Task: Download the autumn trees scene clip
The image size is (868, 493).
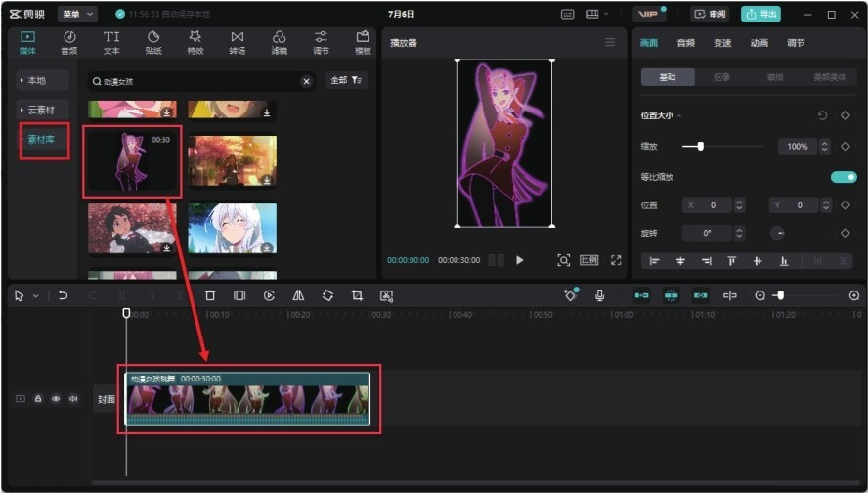Action: (267, 181)
